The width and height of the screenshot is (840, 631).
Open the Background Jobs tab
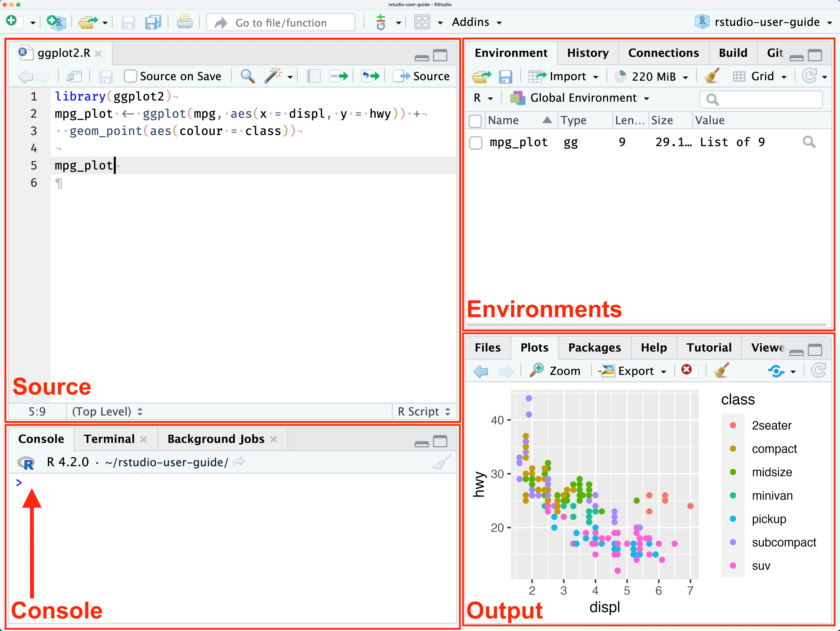[216, 439]
